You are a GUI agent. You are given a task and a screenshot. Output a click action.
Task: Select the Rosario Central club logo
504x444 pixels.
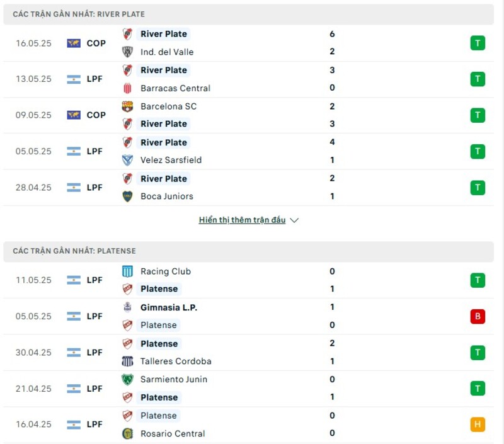coord(128,434)
